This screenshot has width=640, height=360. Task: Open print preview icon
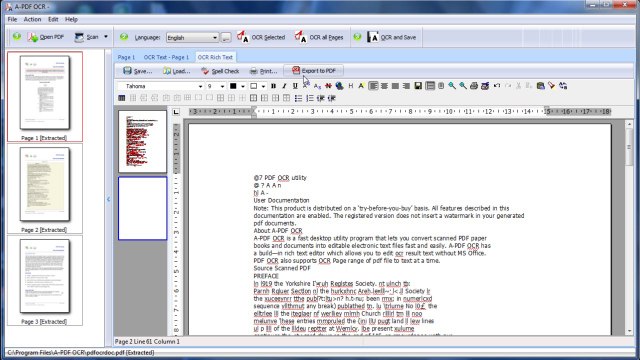click(485, 86)
